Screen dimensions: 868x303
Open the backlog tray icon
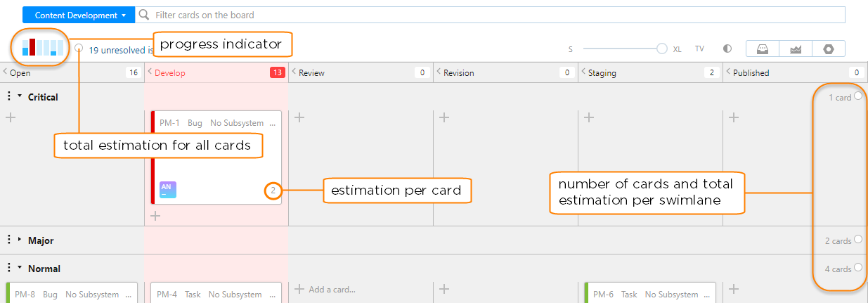tap(762, 49)
